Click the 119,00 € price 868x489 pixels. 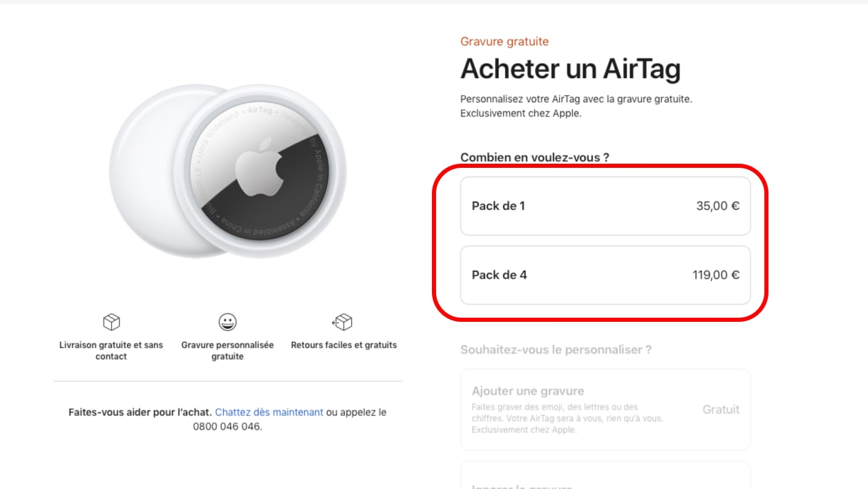[x=716, y=275]
